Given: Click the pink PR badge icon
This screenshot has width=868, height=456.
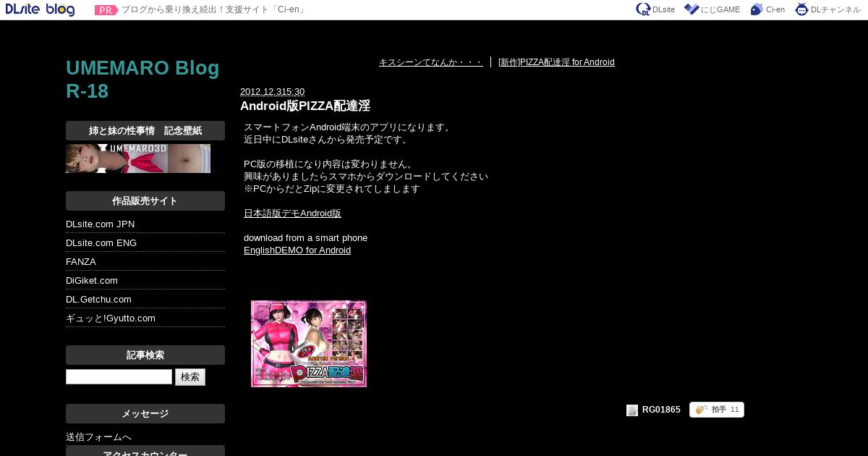Looking at the screenshot, I should point(106,10).
